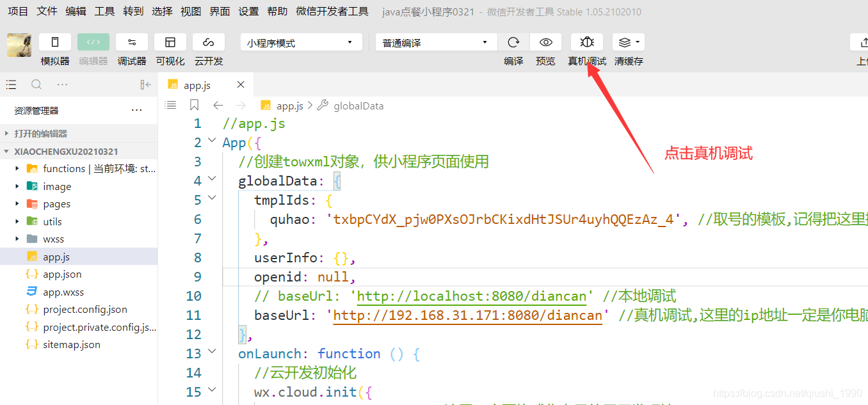Fold the onLaunch function at line 13
The width and height of the screenshot is (868, 405).
[213, 351]
